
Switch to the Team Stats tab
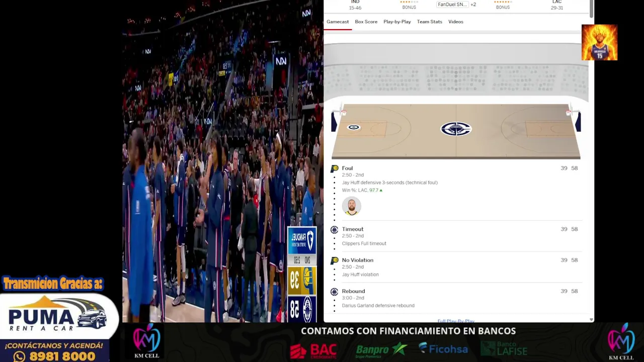pyautogui.click(x=429, y=22)
